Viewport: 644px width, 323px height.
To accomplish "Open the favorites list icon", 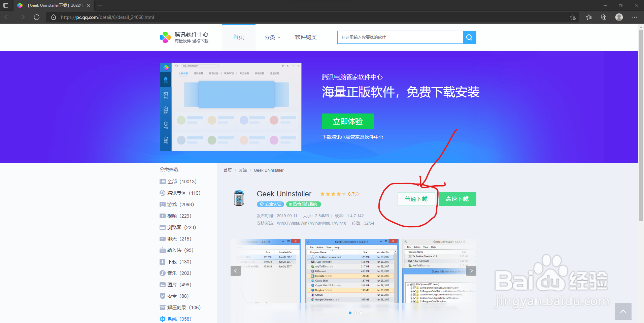I will [x=589, y=17].
